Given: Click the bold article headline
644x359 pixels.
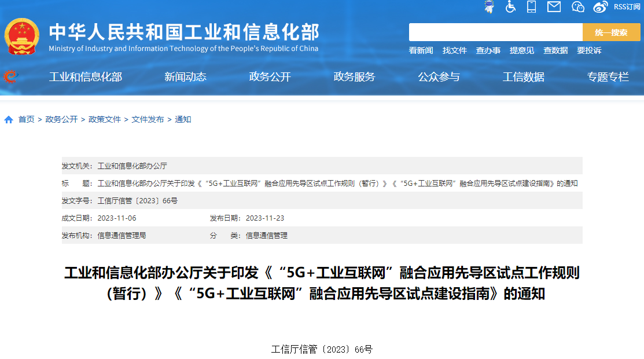Looking at the screenshot, I should (322, 283).
